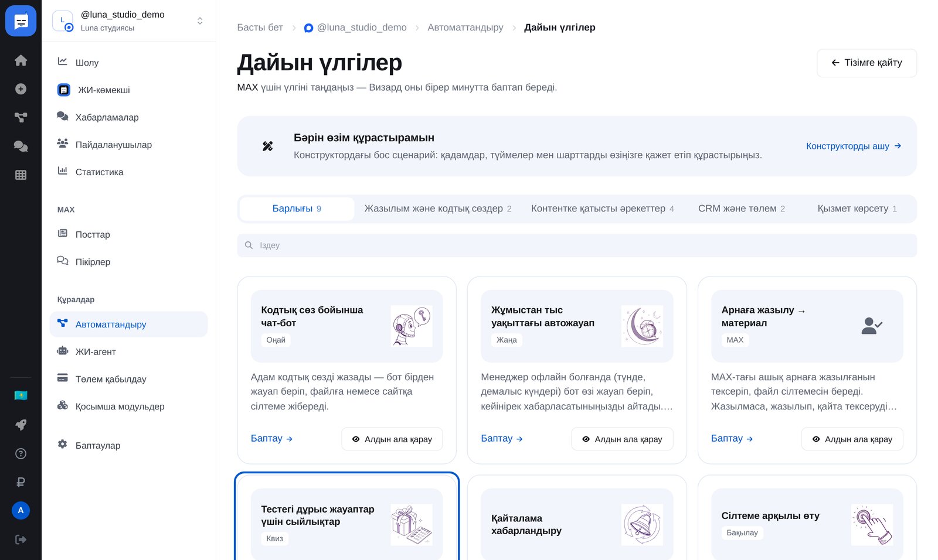
Task: Open ЖИ-агент in the sidebar
Action: coord(129,351)
